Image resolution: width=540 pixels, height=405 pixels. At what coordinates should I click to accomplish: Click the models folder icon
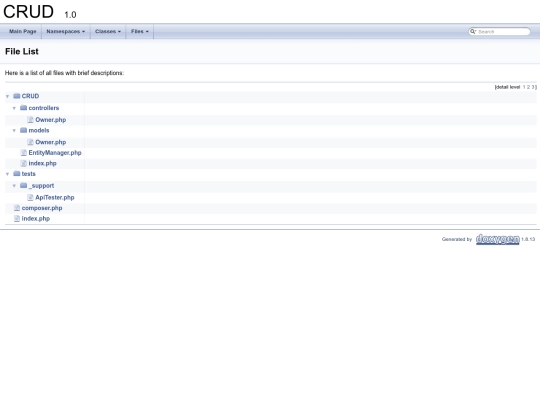(x=23, y=130)
